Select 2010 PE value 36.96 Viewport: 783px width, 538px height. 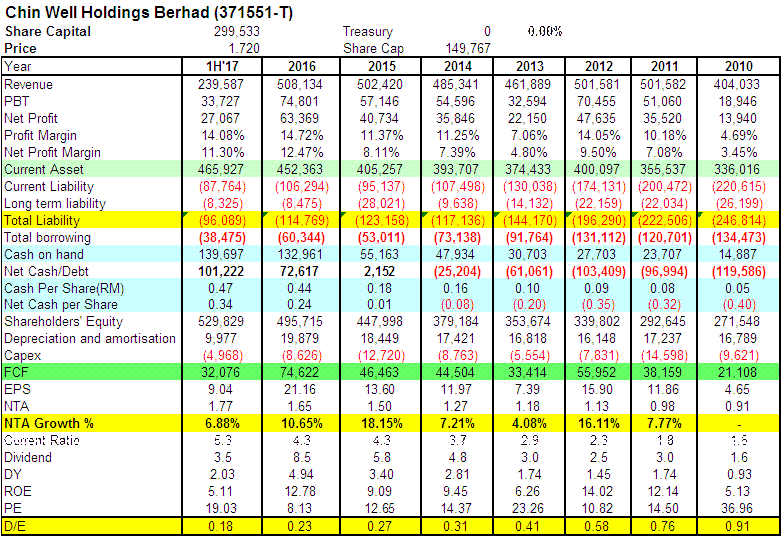[x=738, y=508]
